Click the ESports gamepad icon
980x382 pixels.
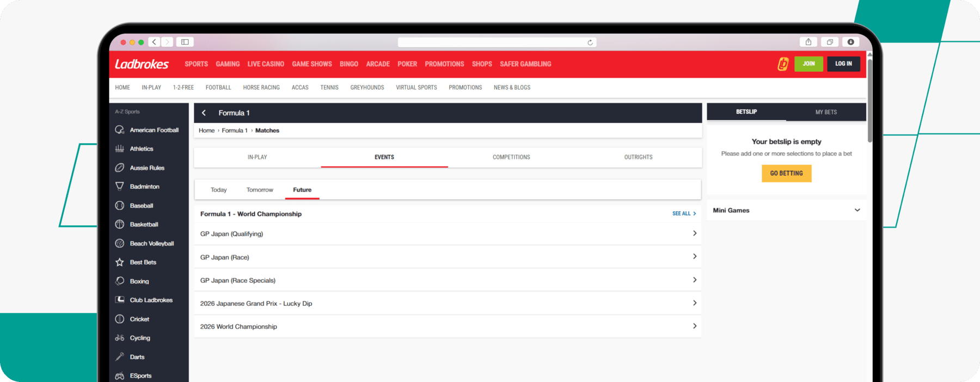(120, 376)
